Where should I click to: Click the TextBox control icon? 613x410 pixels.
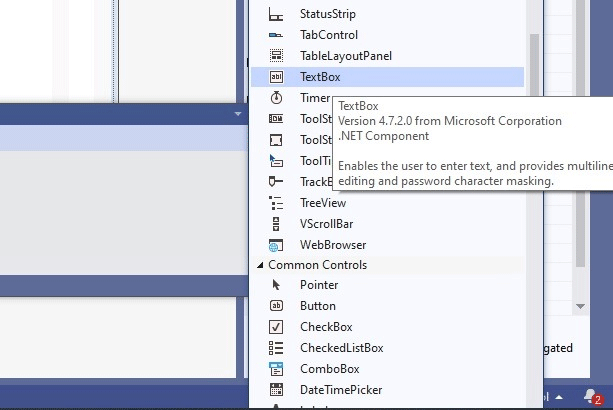coord(277,77)
